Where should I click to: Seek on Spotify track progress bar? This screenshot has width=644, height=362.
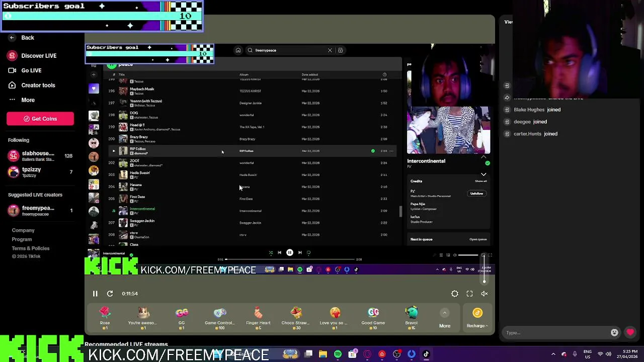289,259
